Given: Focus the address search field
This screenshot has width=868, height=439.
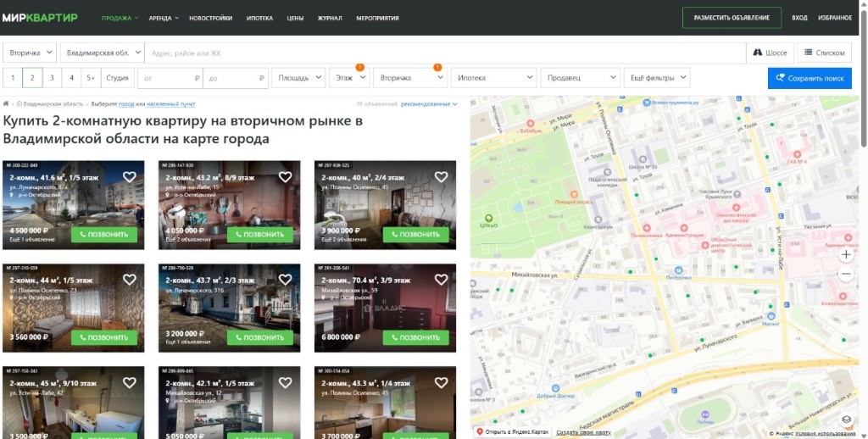Looking at the screenshot, I should [x=445, y=53].
